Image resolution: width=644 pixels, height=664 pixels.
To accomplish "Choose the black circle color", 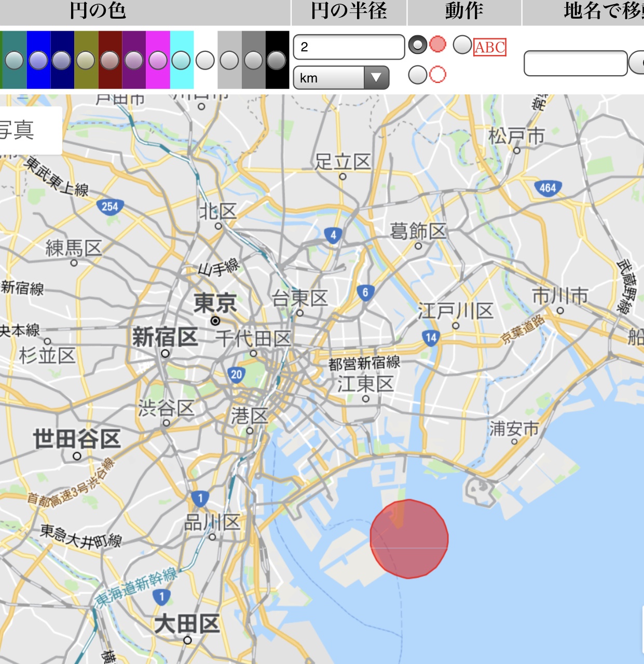I will coord(277,60).
